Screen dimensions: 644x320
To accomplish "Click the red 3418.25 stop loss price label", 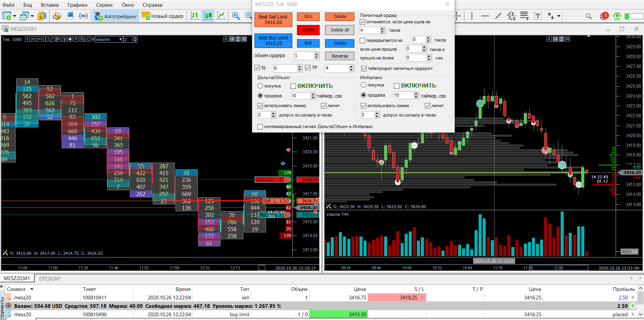I will coord(308,180).
